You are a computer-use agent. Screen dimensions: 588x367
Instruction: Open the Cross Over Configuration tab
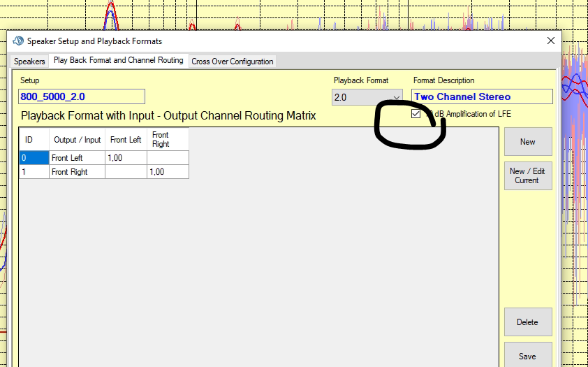coord(232,62)
